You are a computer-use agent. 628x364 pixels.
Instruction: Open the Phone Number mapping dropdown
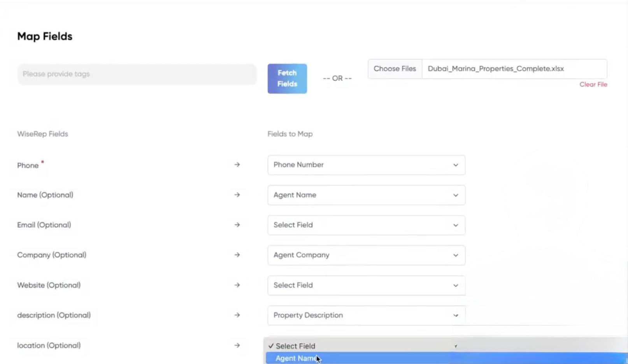click(x=366, y=165)
